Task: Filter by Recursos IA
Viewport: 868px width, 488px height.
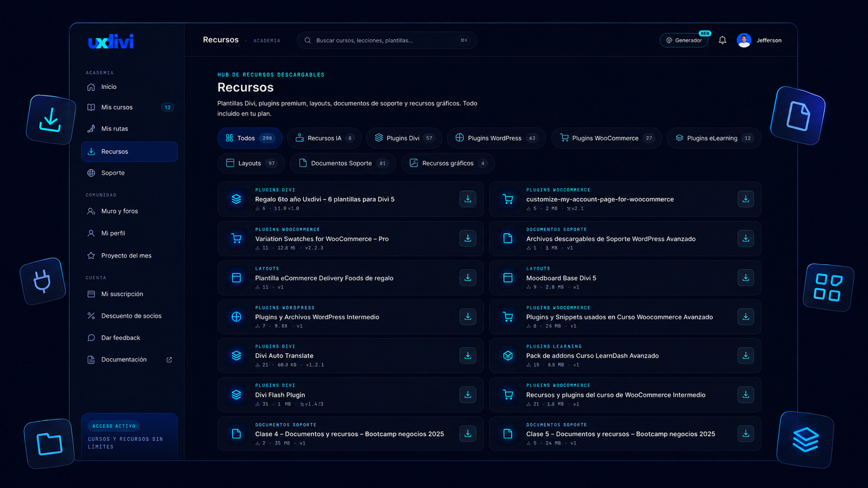Action: point(324,138)
